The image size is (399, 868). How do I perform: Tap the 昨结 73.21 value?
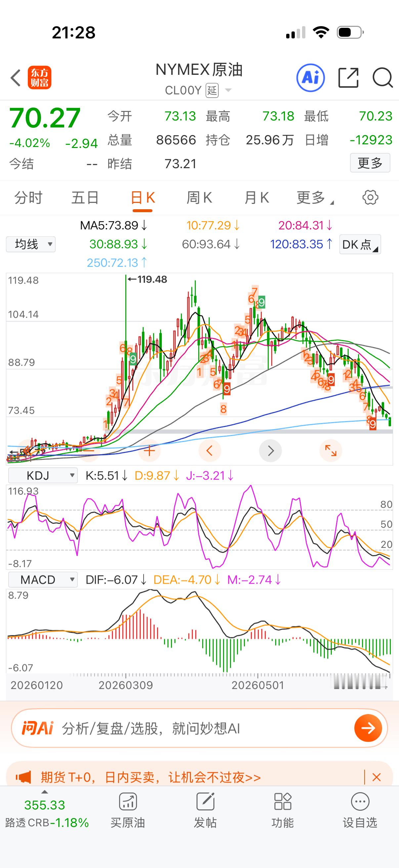coord(180,164)
